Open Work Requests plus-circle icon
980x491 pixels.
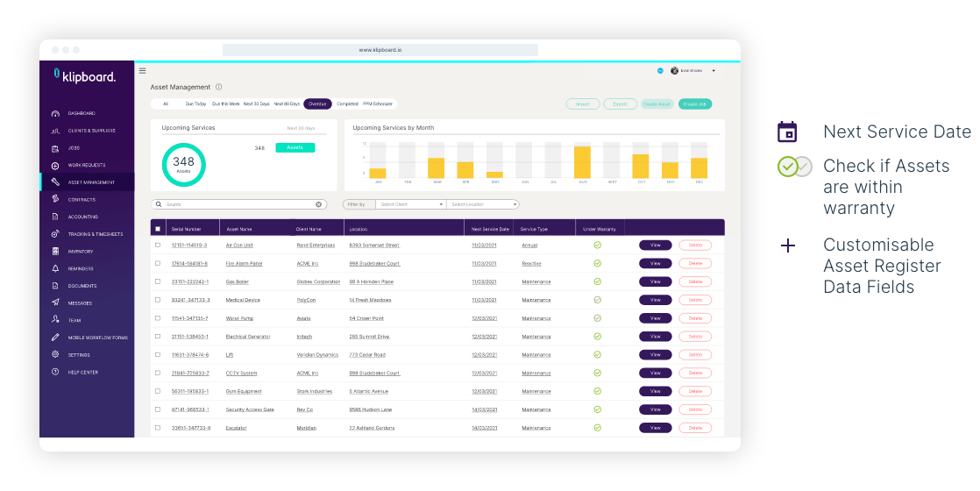(x=55, y=166)
